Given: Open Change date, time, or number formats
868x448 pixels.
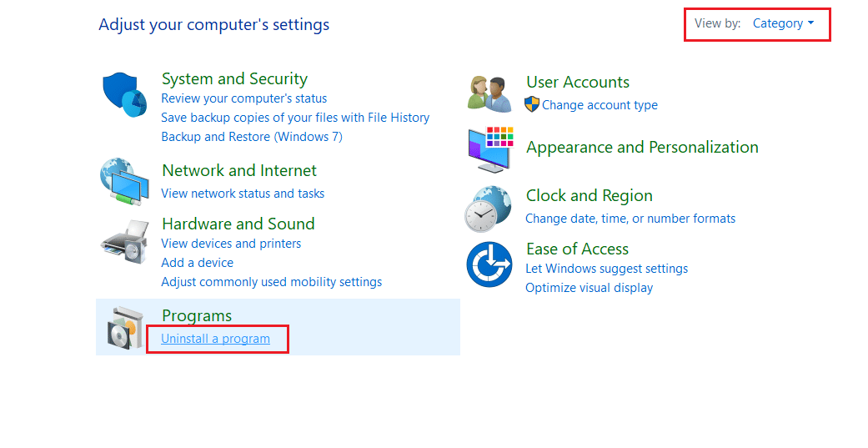Looking at the screenshot, I should 630,219.
